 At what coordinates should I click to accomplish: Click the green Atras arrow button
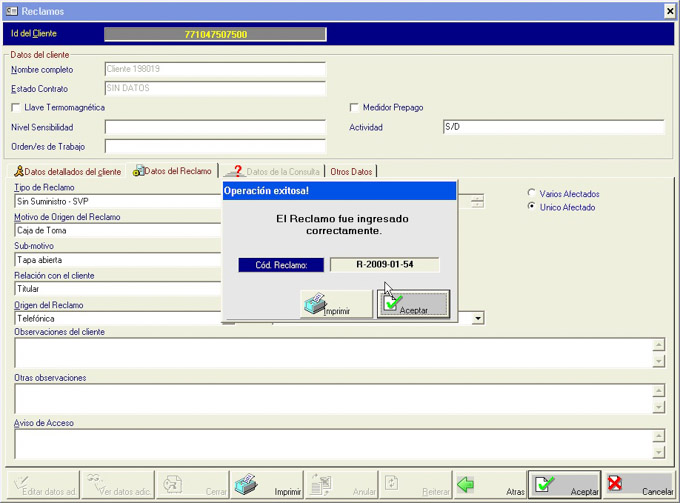tap(490, 485)
